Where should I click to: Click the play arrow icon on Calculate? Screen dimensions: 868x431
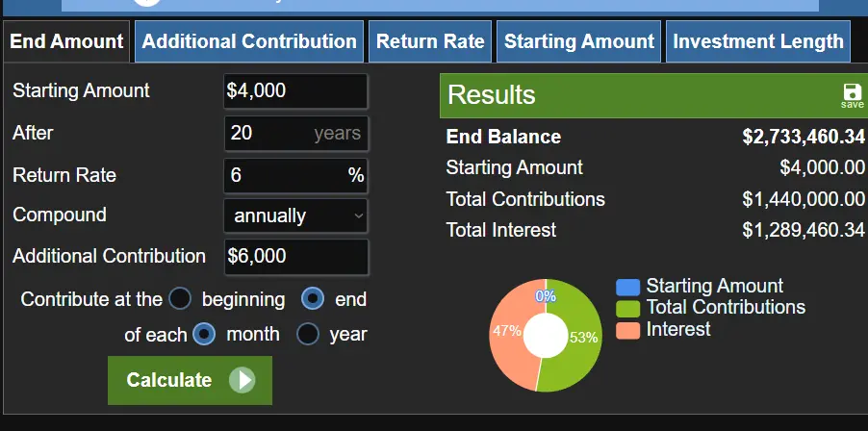pos(242,380)
